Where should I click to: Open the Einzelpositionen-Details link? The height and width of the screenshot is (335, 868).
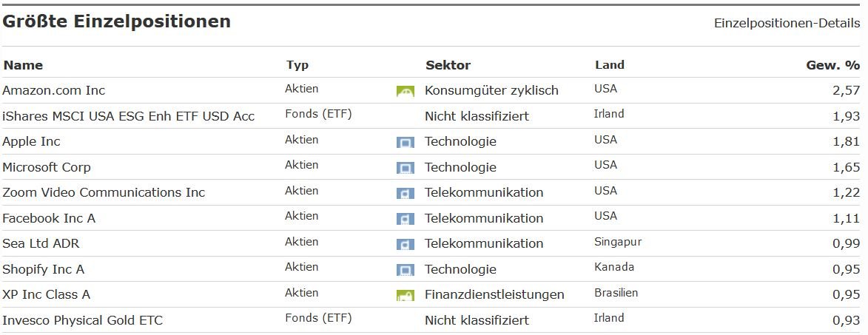pos(787,23)
